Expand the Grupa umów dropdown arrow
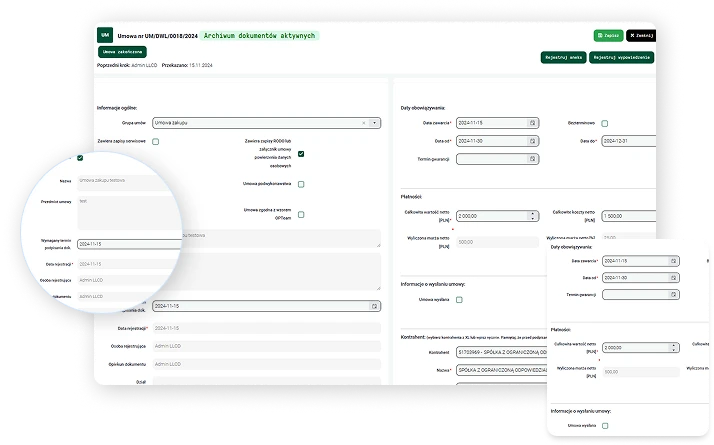Viewport: 714px width, 445px height. coord(375,122)
